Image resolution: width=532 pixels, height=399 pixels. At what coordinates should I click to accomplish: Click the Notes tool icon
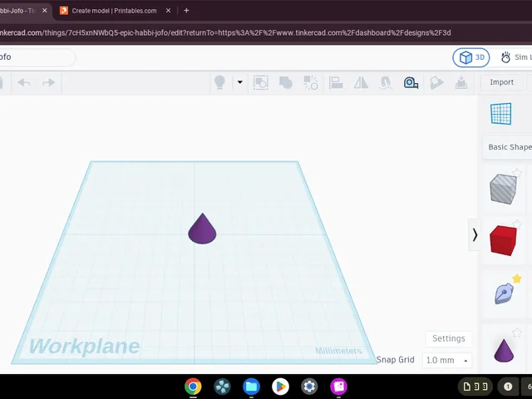click(436, 82)
